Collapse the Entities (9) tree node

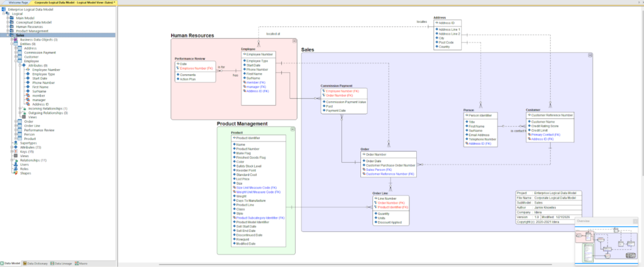click(11, 44)
